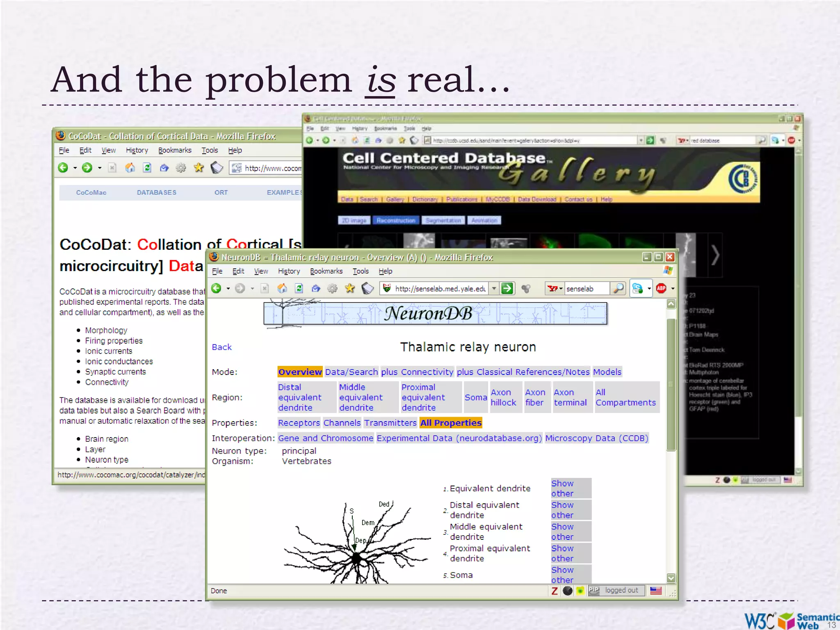Image resolution: width=840 pixels, height=630 pixels.
Task: Click the Home icon in NeuronDB browser toolbar
Action: pyautogui.click(x=282, y=288)
